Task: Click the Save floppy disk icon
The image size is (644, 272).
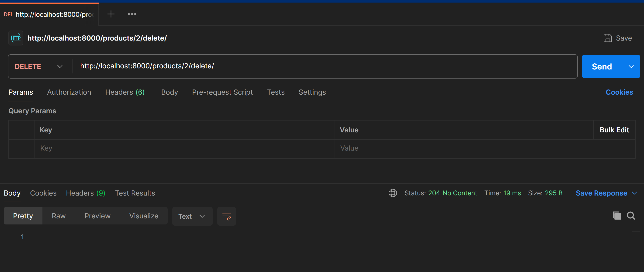Action: tap(607, 38)
